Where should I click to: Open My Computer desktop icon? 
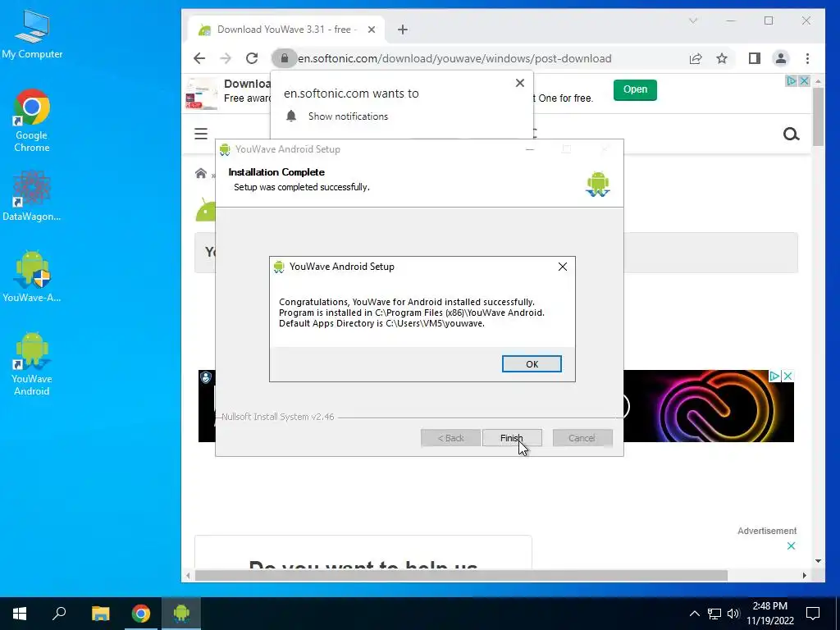(32, 34)
